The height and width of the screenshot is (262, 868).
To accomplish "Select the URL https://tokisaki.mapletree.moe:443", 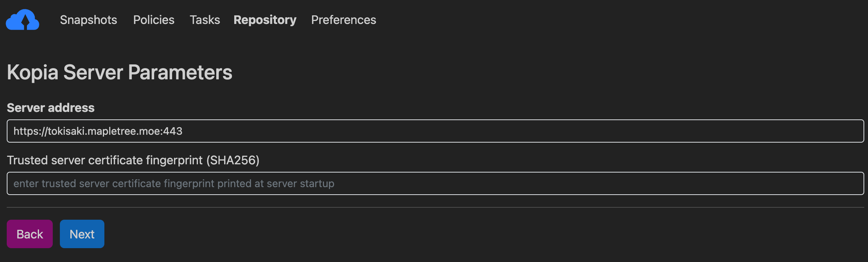I will point(98,131).
